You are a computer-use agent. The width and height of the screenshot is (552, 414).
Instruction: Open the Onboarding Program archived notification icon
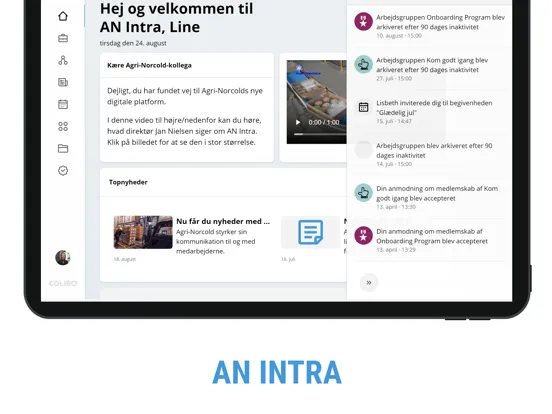(x=363, y=22)
